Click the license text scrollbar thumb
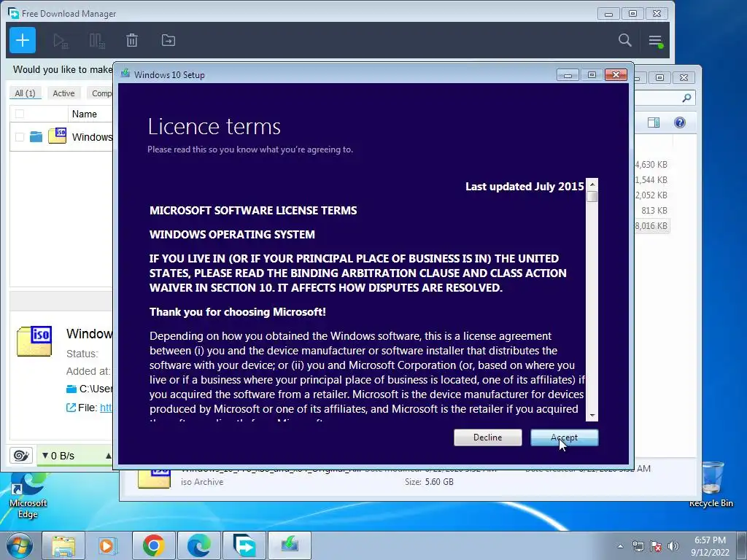The width and height of the screenshot is (747, 560). click(592, 196)
